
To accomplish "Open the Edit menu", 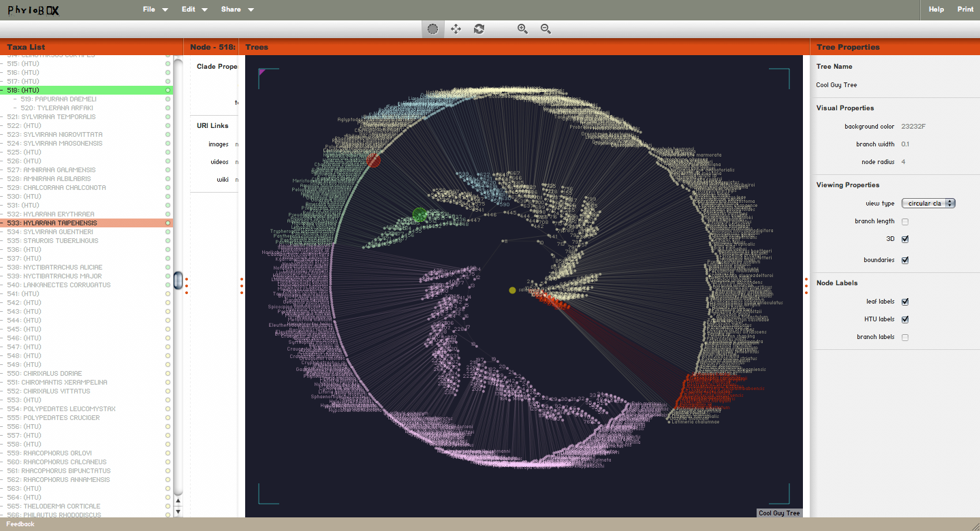I will point(194,10).
